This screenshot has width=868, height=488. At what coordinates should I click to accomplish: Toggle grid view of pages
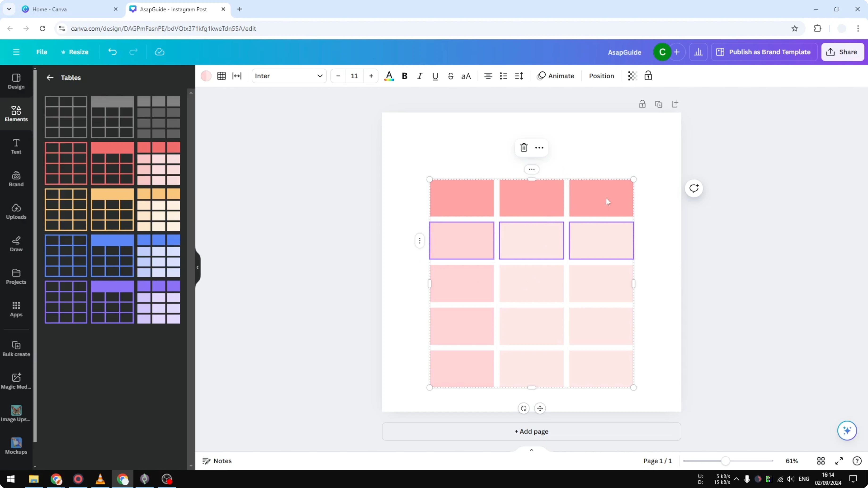[821, 461]
